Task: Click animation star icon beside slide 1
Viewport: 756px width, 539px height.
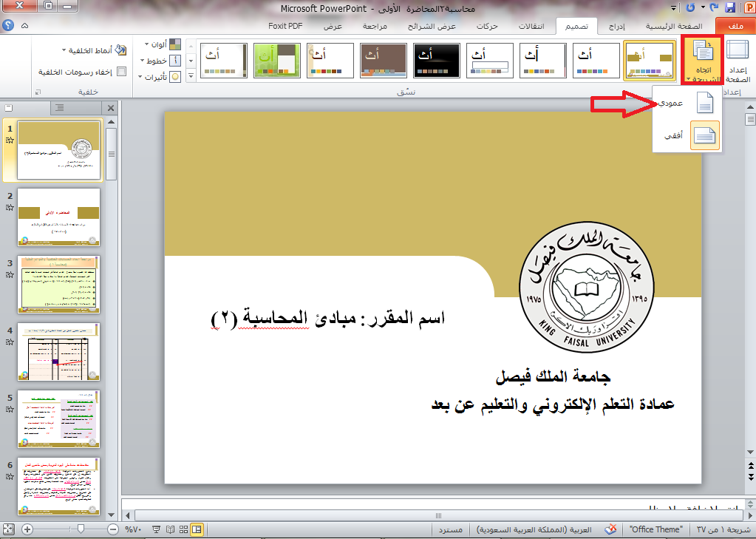Action: click(x=10, y=140)
